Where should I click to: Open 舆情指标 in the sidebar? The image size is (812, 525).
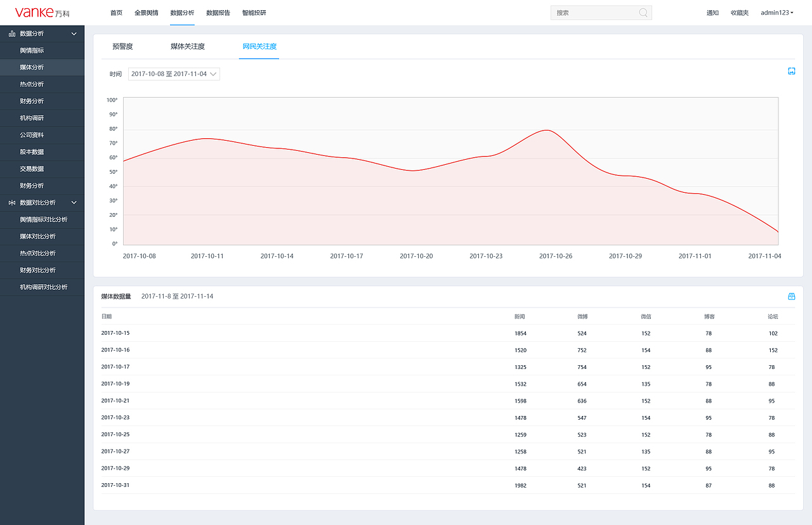point(42,51)
